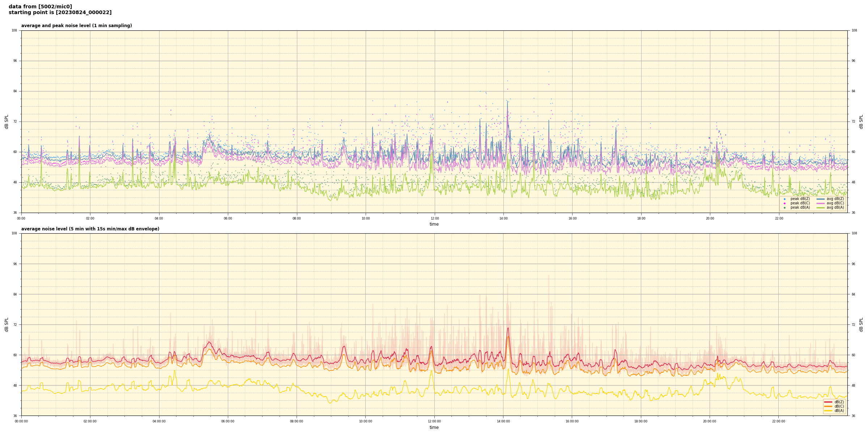
Task: Click orange dB(C) entry in bottom legend
Action: (828, 406)
